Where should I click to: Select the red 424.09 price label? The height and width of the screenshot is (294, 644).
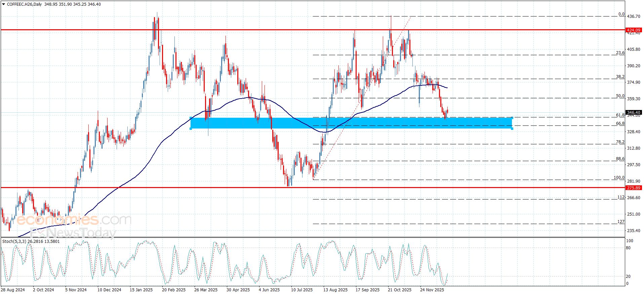[x=634, y=30]
